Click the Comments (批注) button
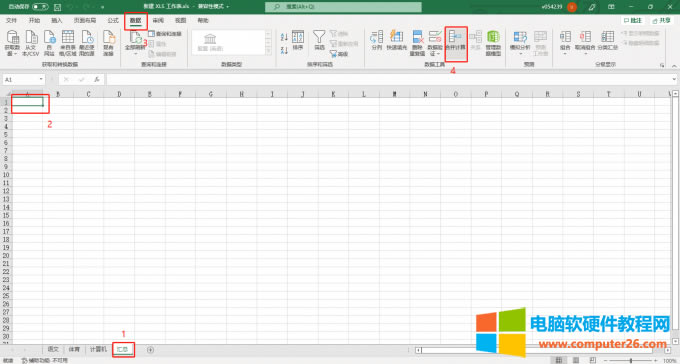Viewport: 680px width, 364px height. click(633, 20)
